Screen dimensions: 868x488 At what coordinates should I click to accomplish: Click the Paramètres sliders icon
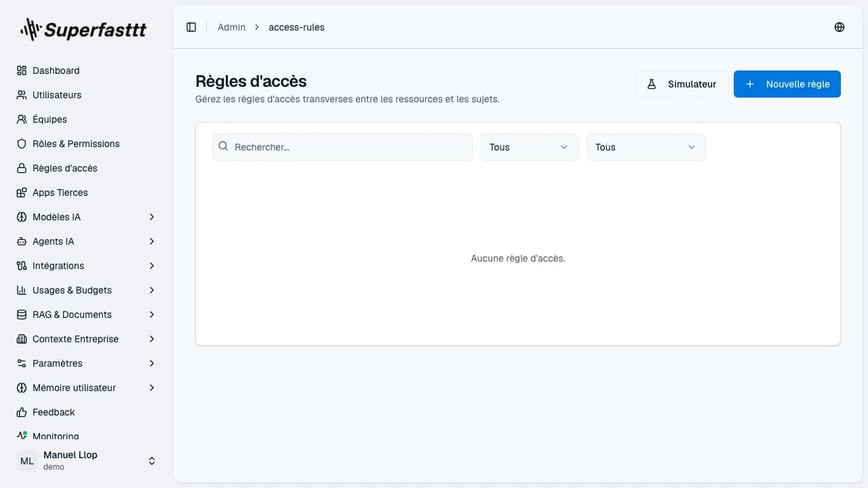22,363
